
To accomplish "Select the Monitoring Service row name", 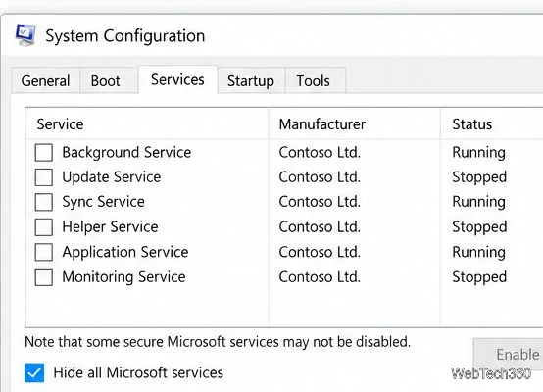I will pyautogui.click(x=123, y=277).
